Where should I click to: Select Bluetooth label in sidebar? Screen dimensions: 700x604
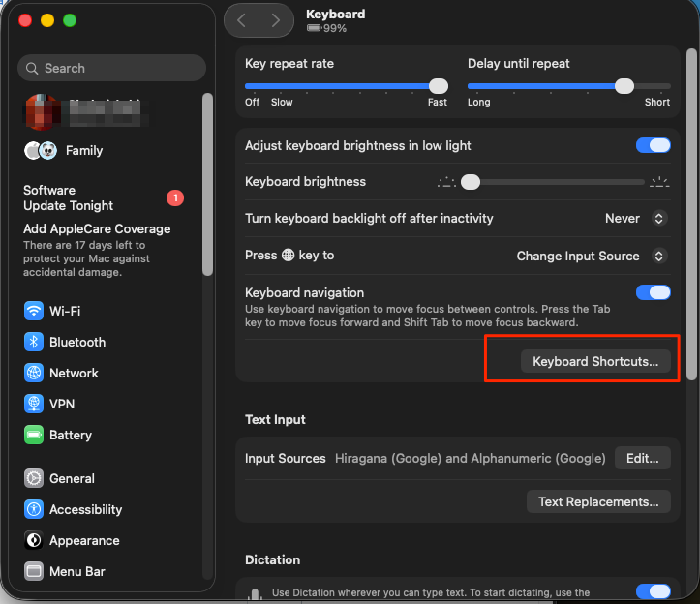click(77, 342)
